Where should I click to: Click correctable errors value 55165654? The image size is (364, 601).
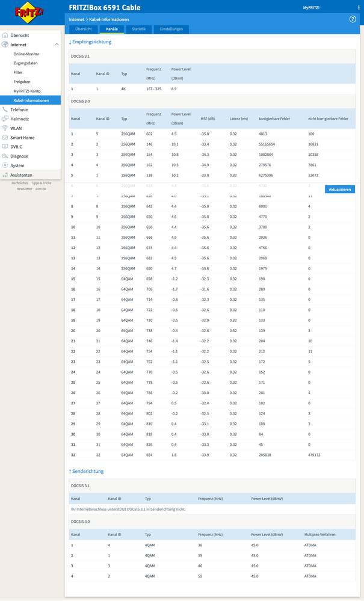(267, 144)
